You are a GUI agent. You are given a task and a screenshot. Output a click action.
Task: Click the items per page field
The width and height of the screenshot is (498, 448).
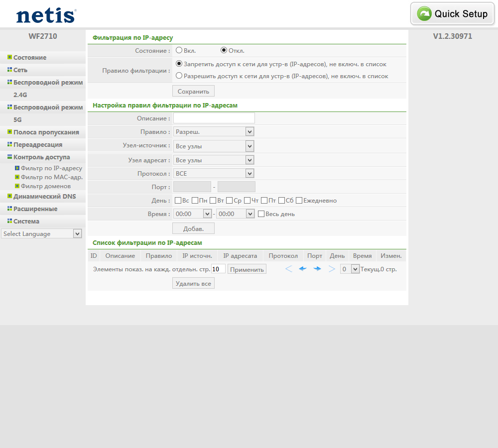pos(218,269)
